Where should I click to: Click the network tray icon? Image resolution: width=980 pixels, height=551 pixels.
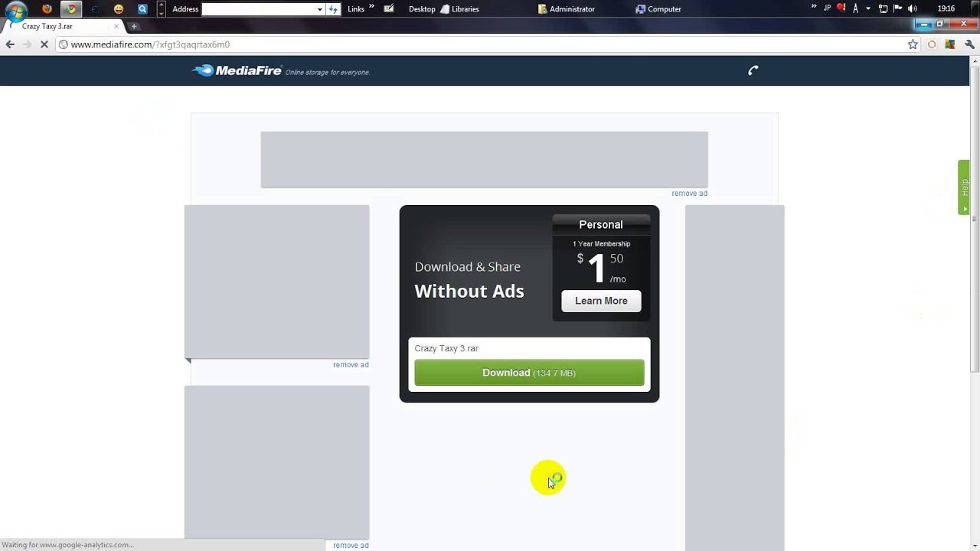click(x=883, y=9)
